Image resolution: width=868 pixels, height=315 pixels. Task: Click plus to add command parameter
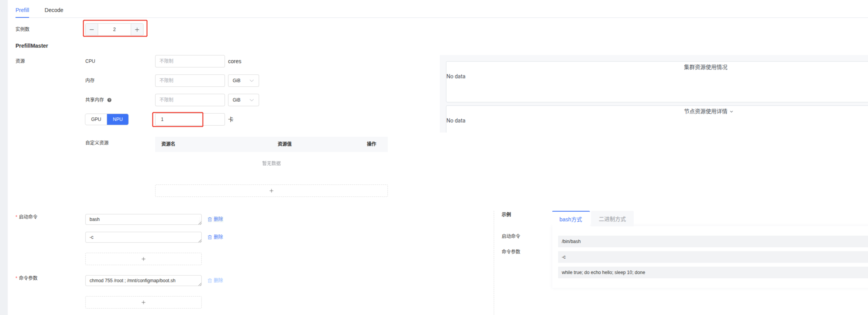pos(143,303)
